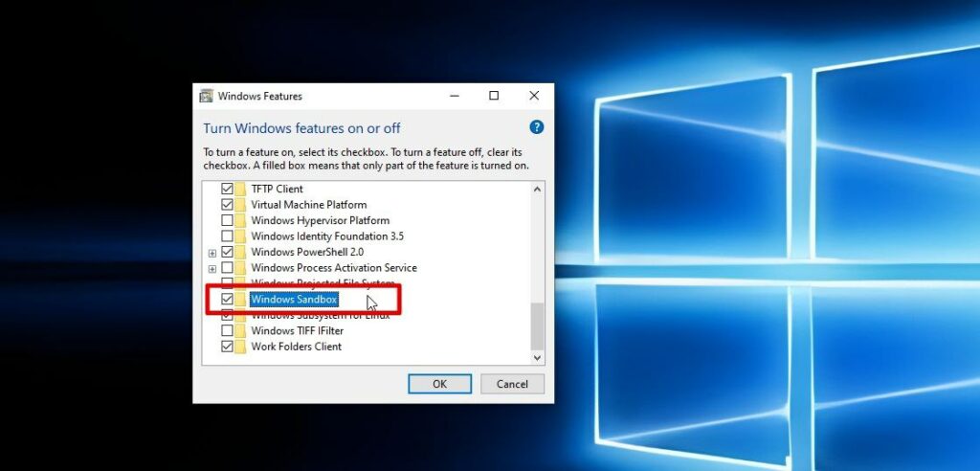Viewport: 980px width, 471px height.
Task: Select the Work Folders Client label
Action: click(297, 347)
